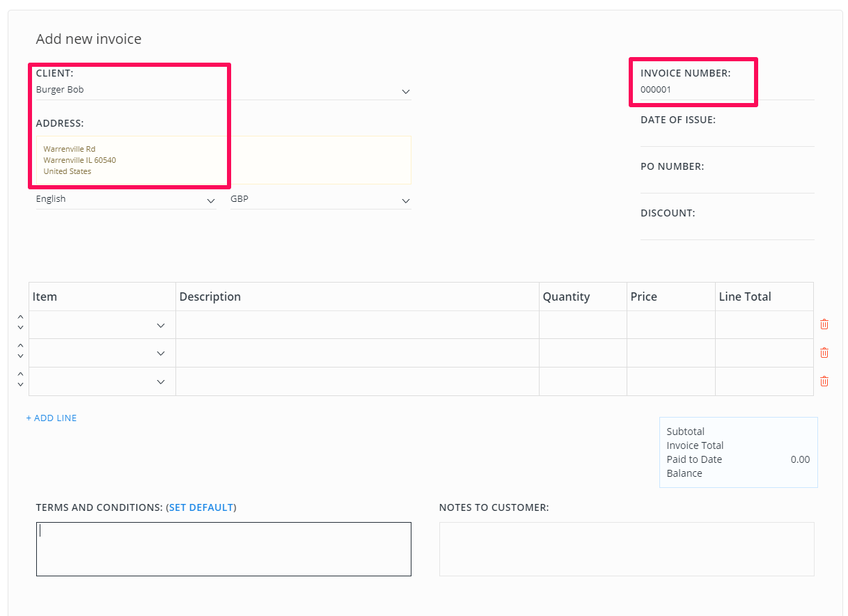The width and height of the screenshot is (848, 616).
Task: Click the third row Description cell
Action: tap(357, 382)
